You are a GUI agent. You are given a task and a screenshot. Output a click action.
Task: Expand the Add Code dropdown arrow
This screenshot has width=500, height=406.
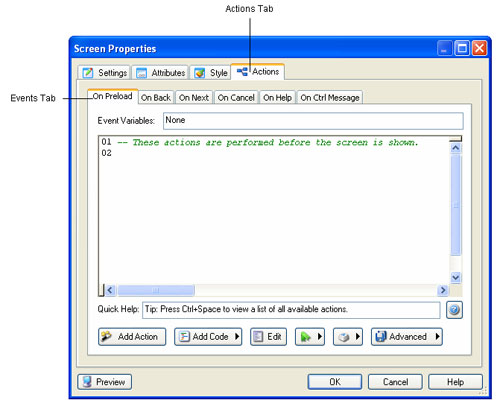tap(237, 337)
